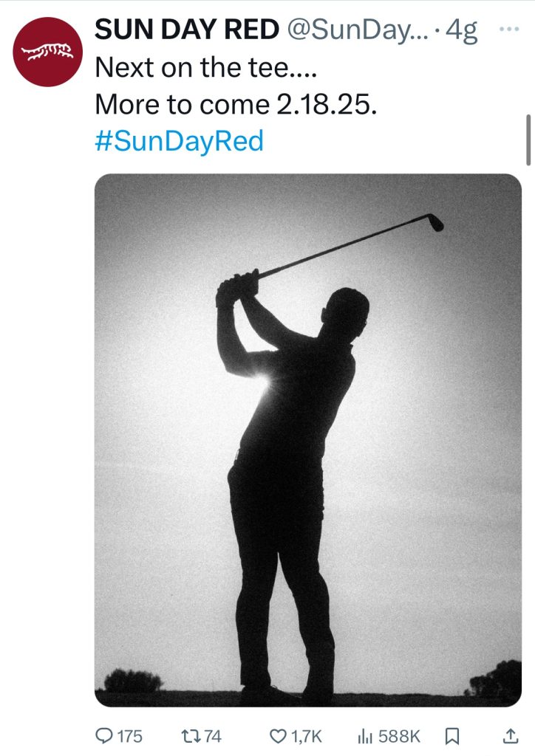Click the "More to come 2.18.25." line

coord(236,105)
